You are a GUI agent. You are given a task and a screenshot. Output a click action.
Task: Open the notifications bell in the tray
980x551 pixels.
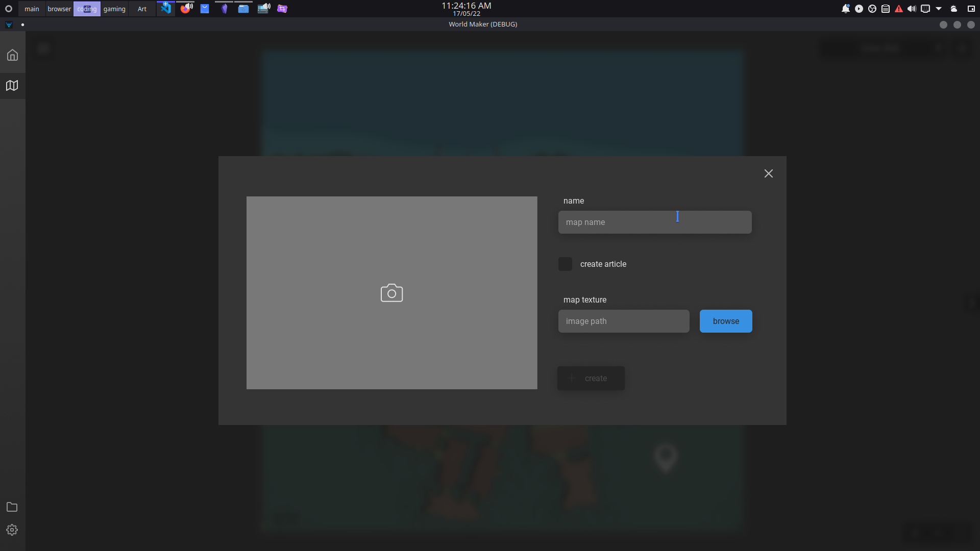click(x=845, y=9)
